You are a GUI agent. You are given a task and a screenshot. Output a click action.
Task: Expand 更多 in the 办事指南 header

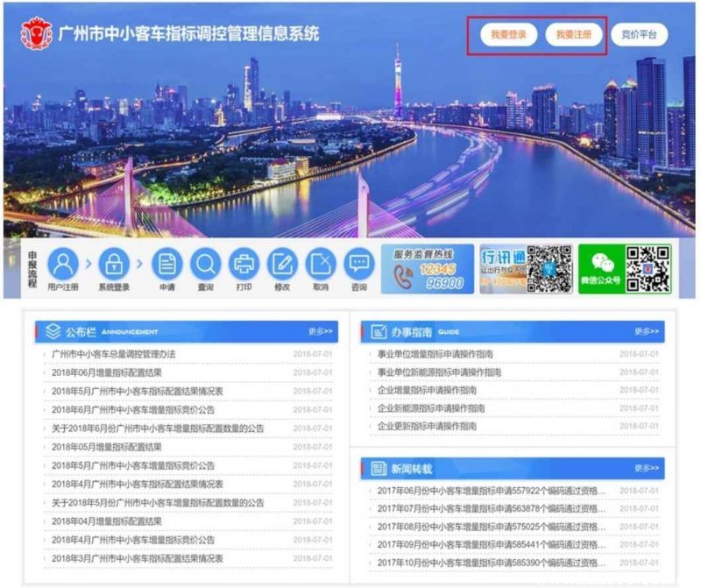[647, 332]
